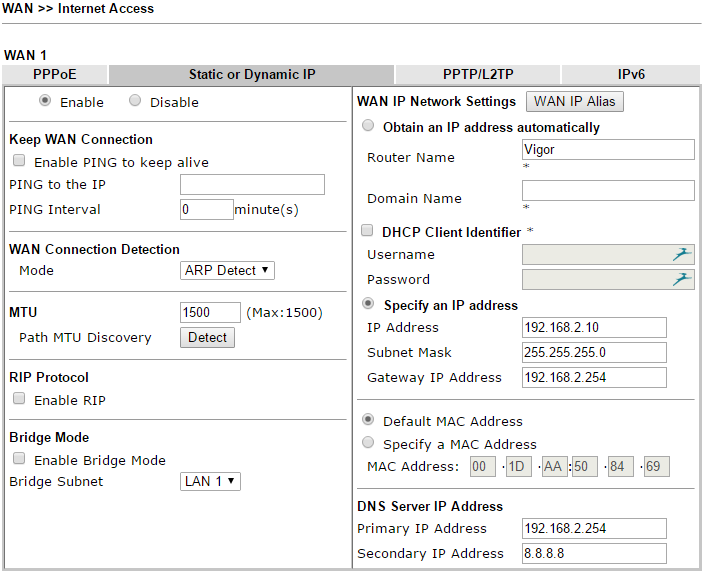Open the ARP Detect mode dropdown
This screenshot has width=706, height=580.
pyautogui.click(x=227, y=270)
